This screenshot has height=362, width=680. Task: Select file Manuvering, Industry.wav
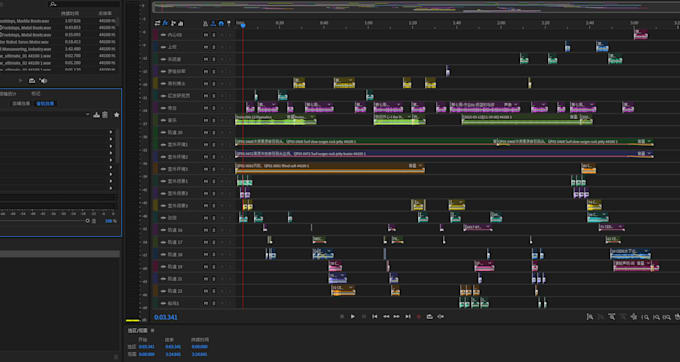25,49
